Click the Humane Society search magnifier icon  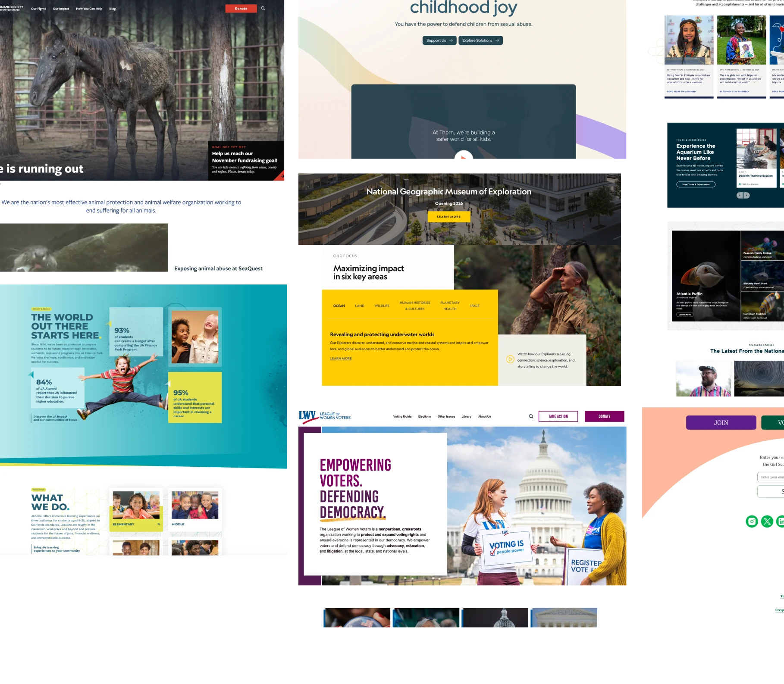click(x=263, y=9)
